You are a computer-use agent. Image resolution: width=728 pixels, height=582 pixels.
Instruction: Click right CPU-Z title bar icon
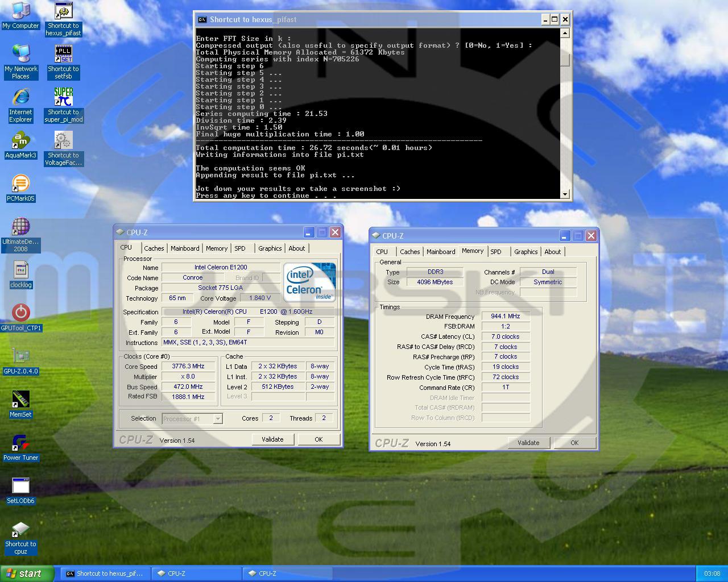[x=376, y=235]
